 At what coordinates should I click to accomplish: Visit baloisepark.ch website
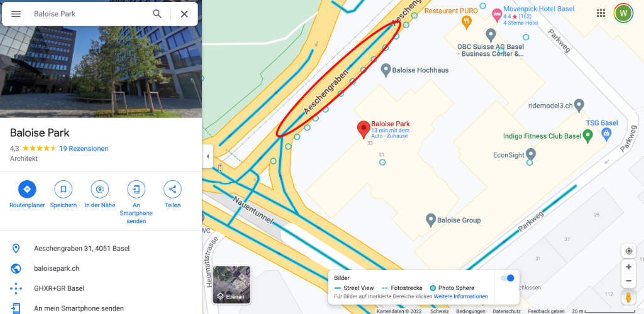(x=57, y=269)
